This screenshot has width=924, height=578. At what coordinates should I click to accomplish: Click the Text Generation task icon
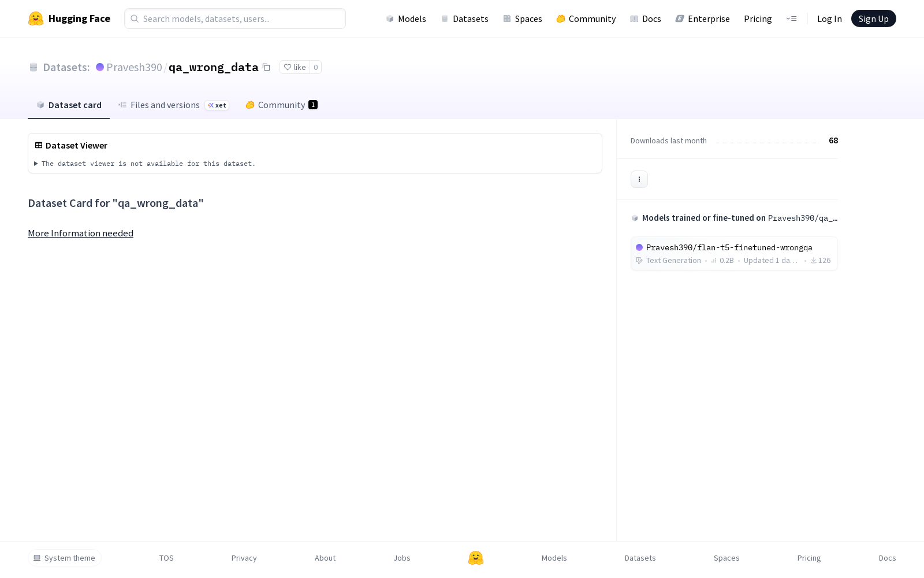tap(639, 261)
